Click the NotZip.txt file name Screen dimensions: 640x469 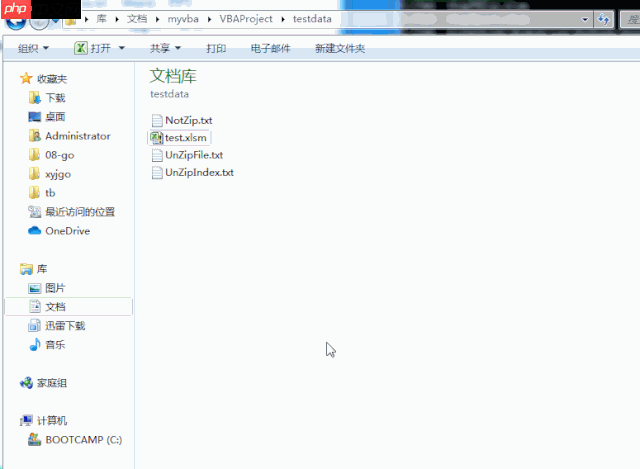(x=189, y=120)
